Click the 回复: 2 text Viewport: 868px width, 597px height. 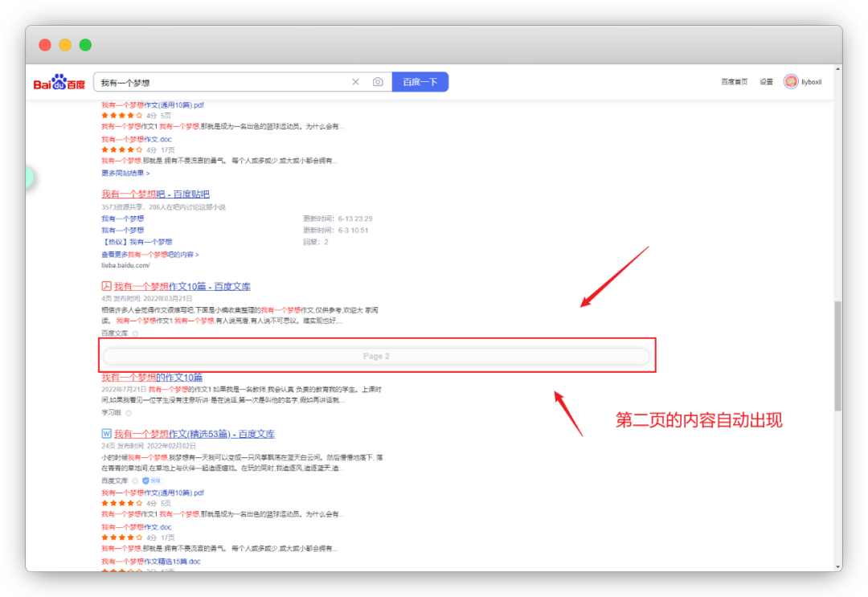click(316, 242)
